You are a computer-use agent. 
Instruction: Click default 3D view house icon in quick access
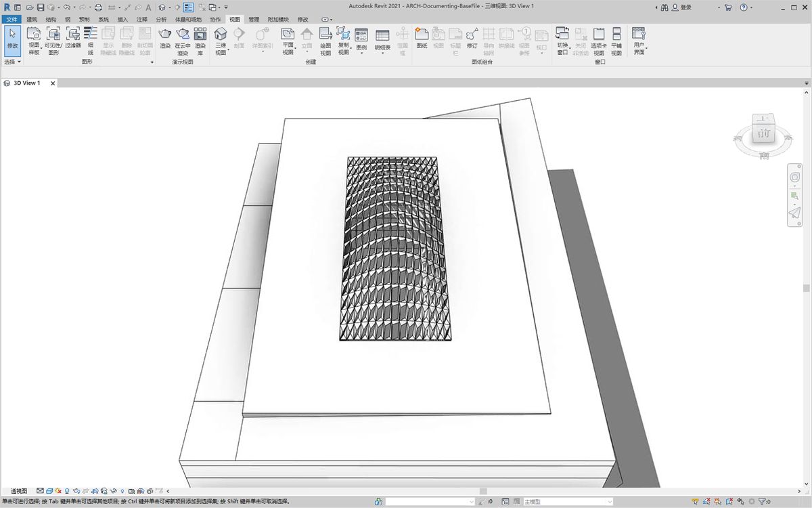click(x=162, y=7)
